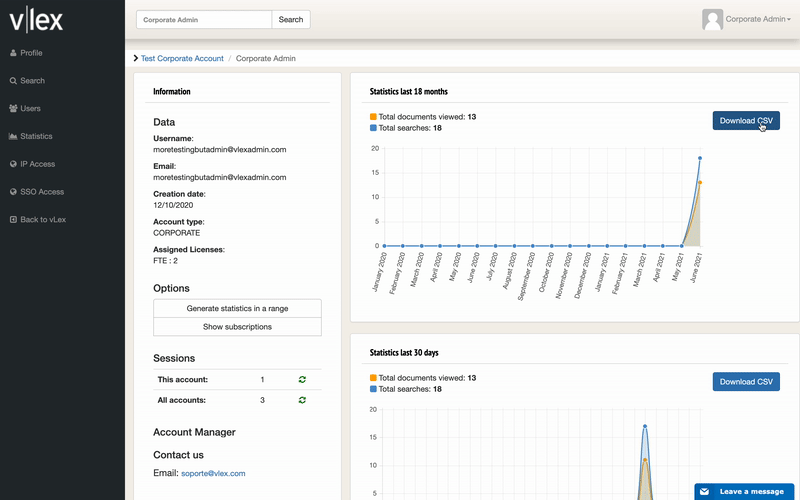
Task: Click the Statistics chart icon
Action: (13, 136)
